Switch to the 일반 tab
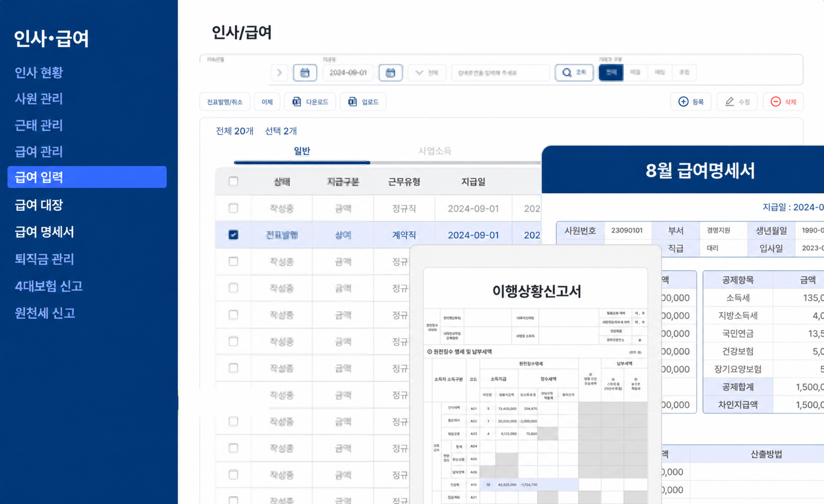824x504 pixels. [302, 151]
